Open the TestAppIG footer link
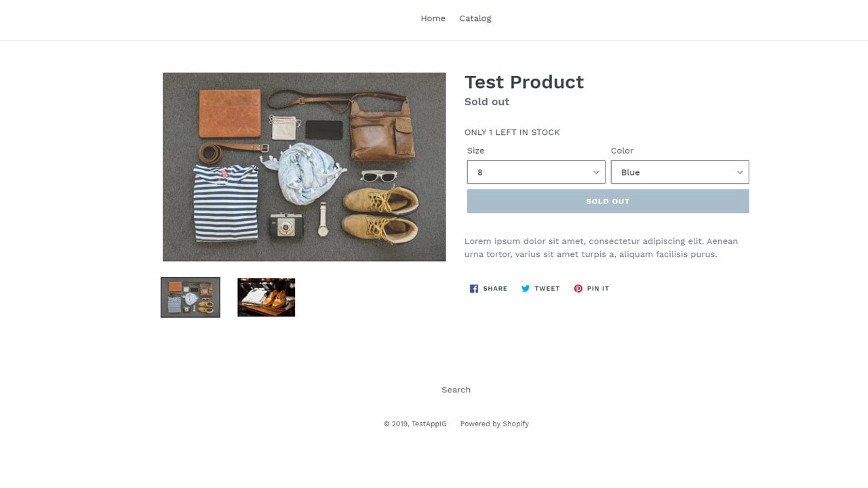The width and height of the screenshot is (868, 488). 429,424
